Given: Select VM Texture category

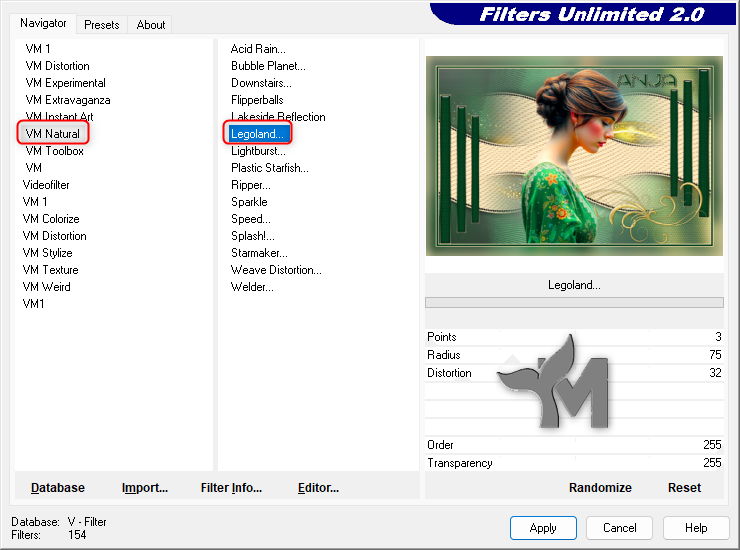Looking at the screenshot, I should pyautogui.click(x=50, y=270).
